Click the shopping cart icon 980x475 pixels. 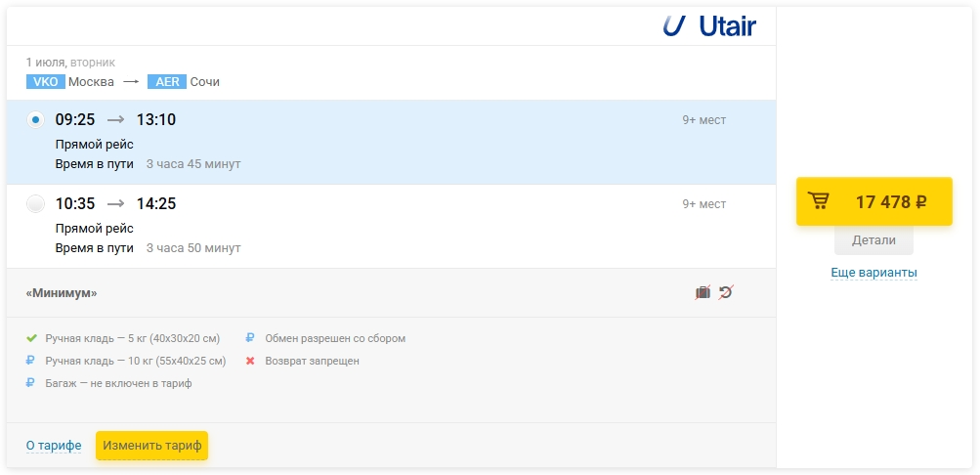(x=819, y=201)
